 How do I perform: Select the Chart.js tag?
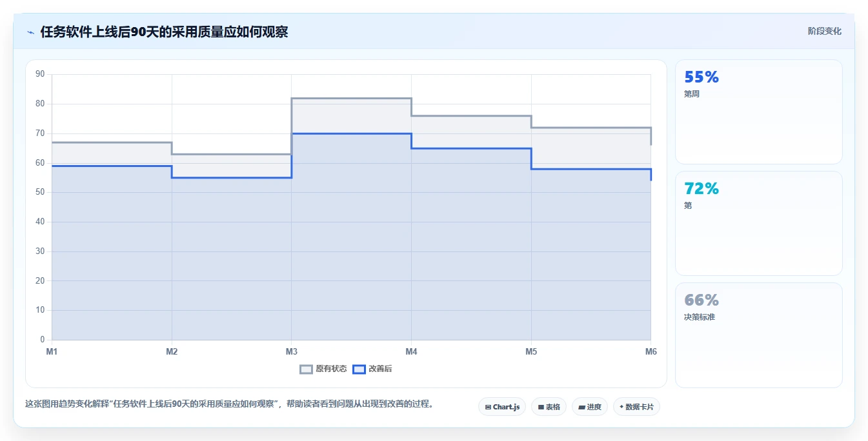pos(502,407)
